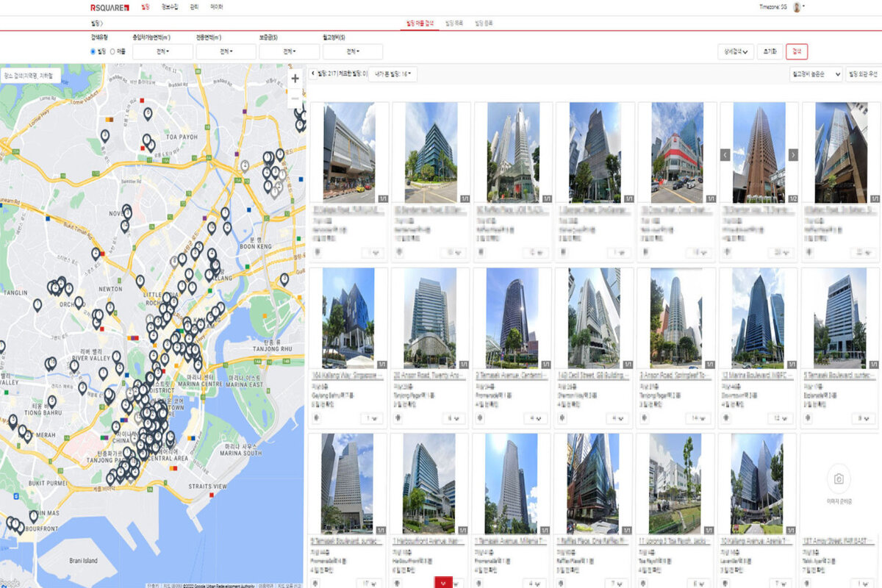Click map pin icon on 164 Kallang Way card
The height and width of the screenshot is (588, 882).
coord(317,418)
